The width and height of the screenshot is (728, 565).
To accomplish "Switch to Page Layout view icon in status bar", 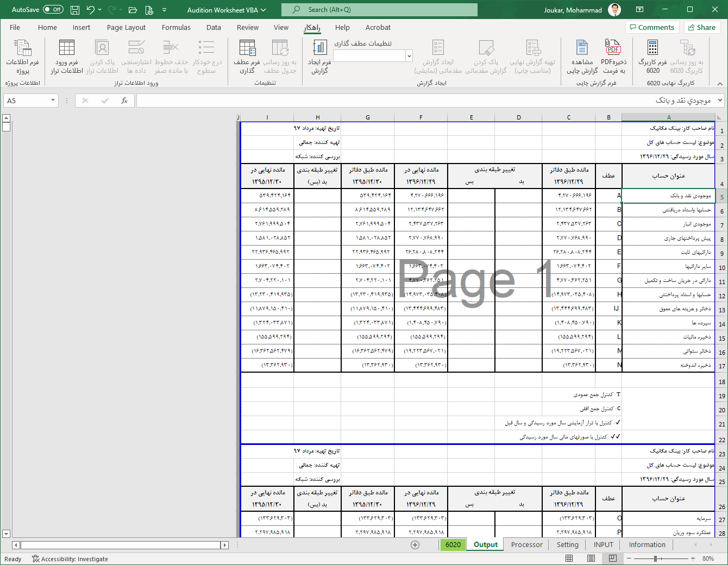I will click(x=591, y=558).
